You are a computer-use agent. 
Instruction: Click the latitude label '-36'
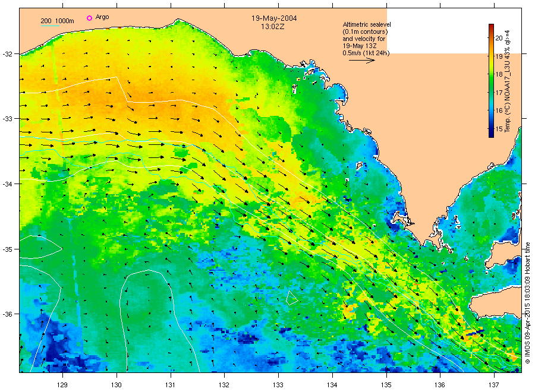pyautogui.click(x=7, y=314)
